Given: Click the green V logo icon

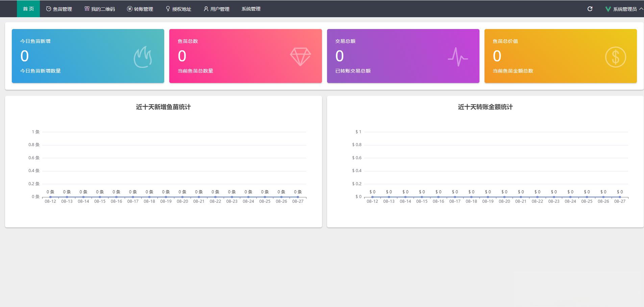Looking at the screenshot, I should tap(608, 9).
